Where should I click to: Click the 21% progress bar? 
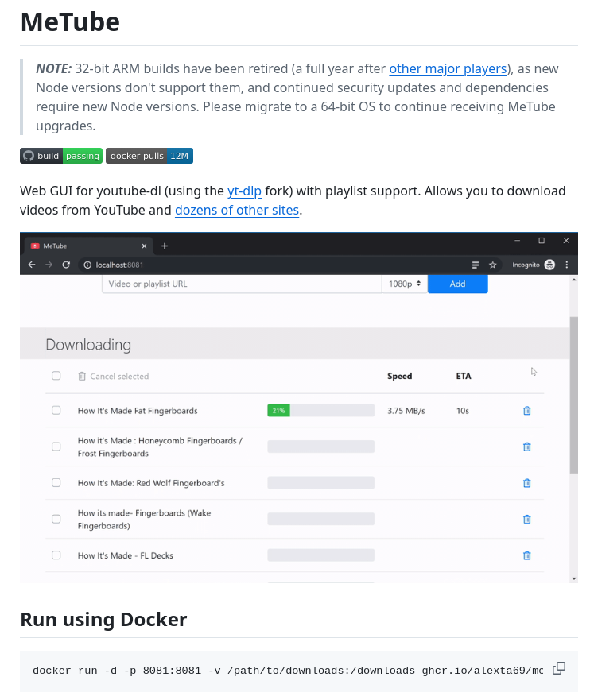click(320, 410)
